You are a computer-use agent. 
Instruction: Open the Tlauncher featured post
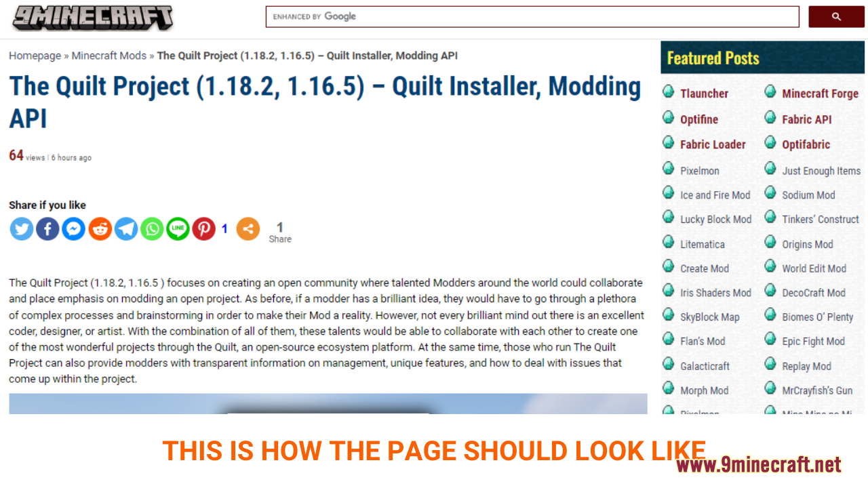tap(704, 94)
